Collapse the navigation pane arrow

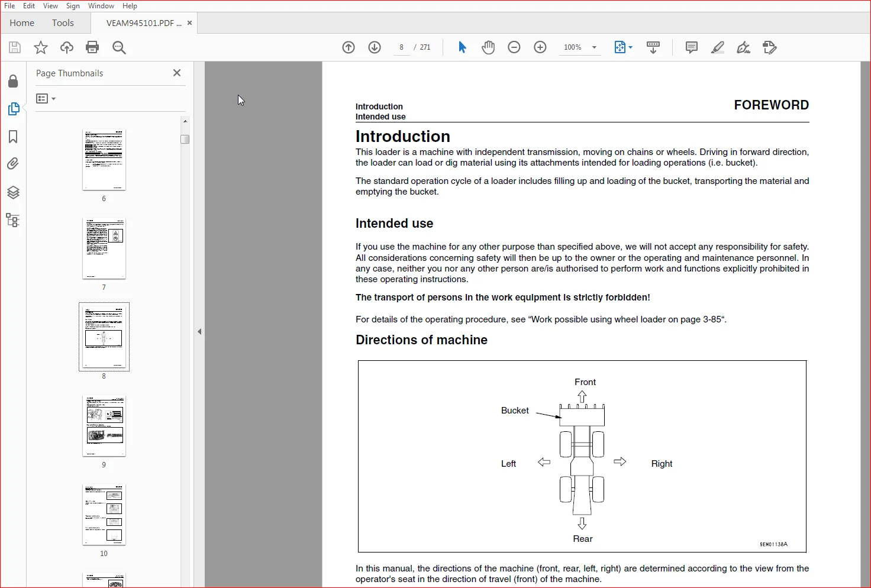pos(199,331)
